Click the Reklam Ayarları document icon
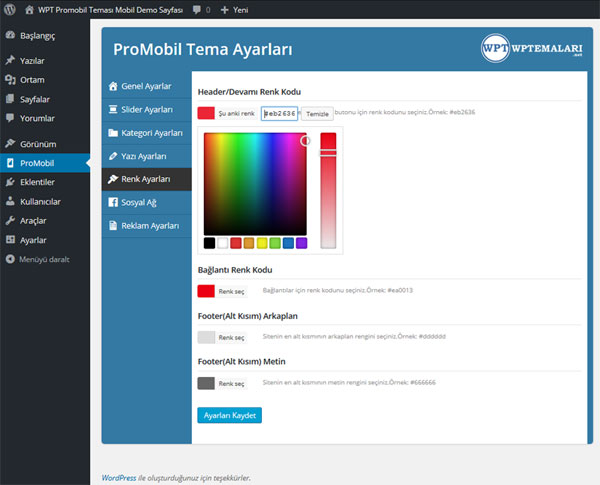 113,225
